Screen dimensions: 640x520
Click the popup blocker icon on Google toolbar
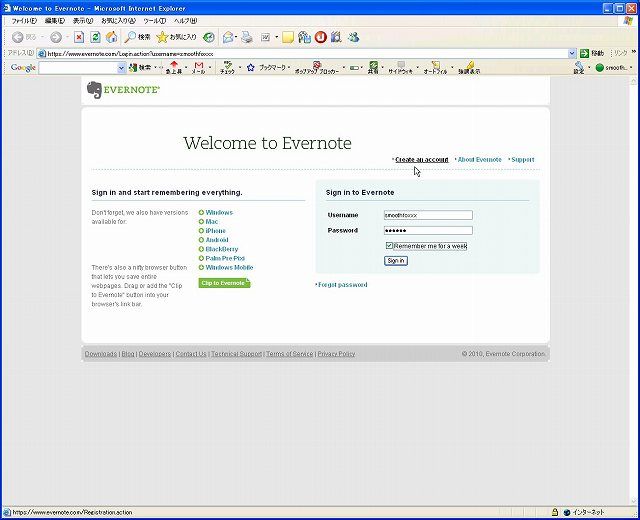click(317, 65)
